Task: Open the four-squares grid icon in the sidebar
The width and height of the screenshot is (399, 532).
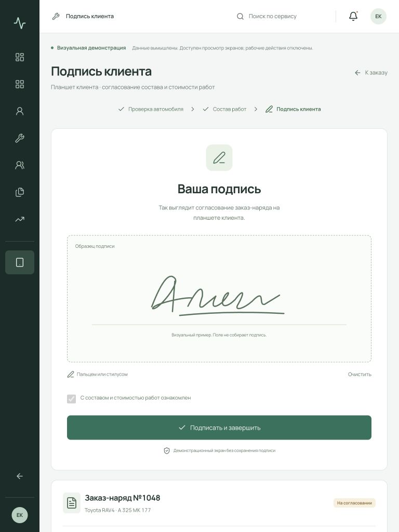Action: pyautogui.click(x=20, y=84)
